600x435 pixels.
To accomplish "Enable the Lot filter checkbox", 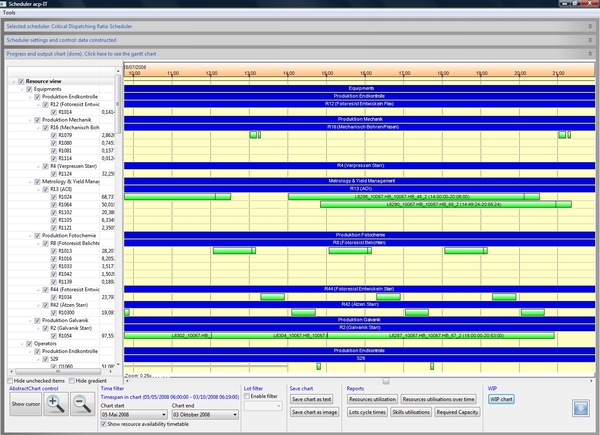I will (x=249, y=397).
